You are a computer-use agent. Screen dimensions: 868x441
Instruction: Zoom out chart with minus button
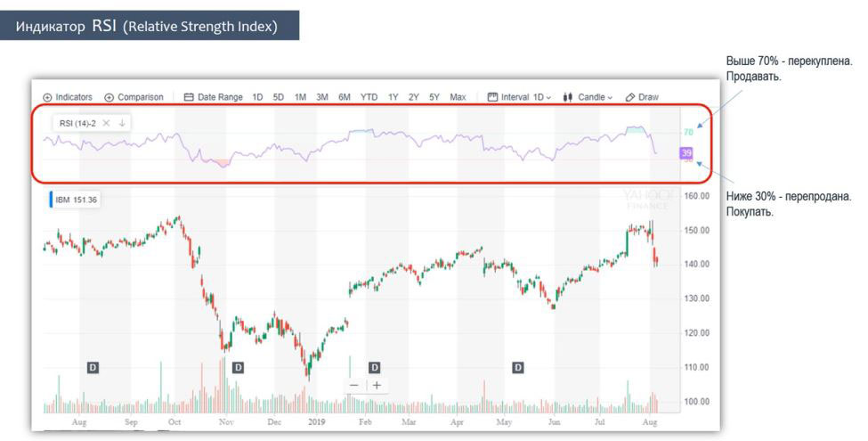point(354,385)
